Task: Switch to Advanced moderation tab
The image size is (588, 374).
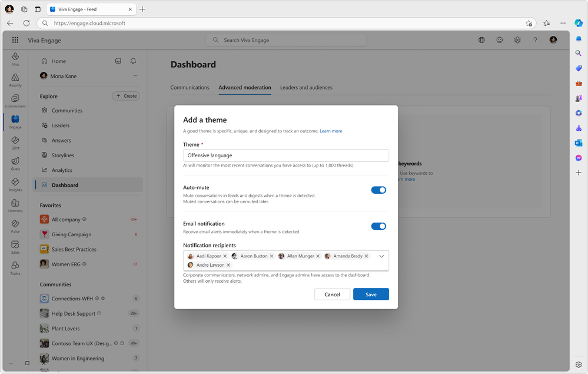Action: point(245,87)
